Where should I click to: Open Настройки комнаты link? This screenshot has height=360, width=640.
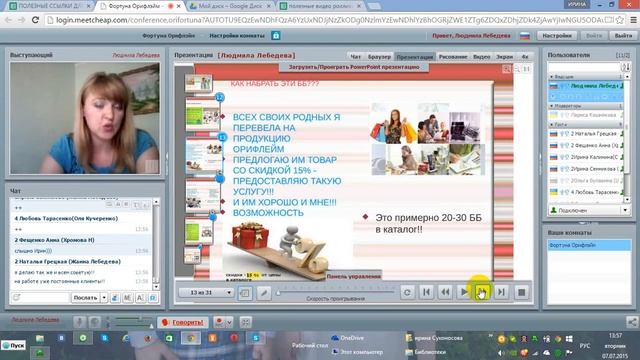[x=237, y=36]
